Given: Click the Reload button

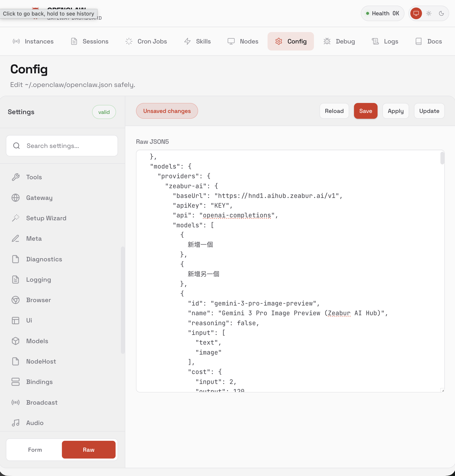Looking at the screenshot, I should click(x=334, y=111).
